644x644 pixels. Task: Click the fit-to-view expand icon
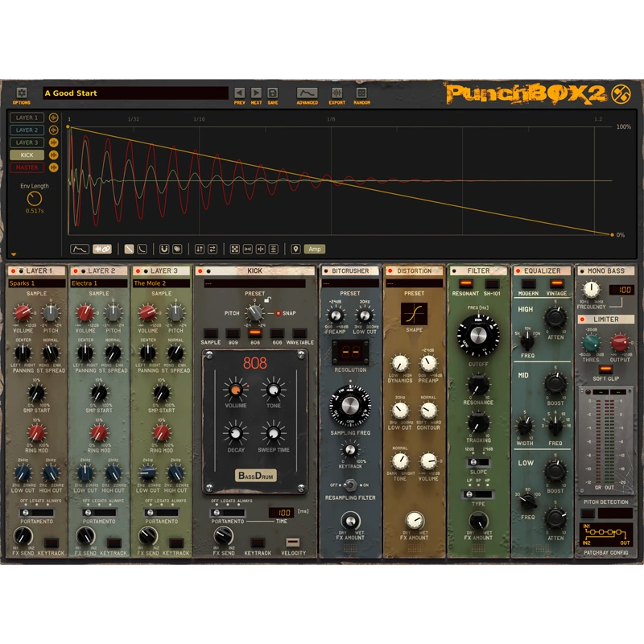pyautogui.click(x=234, y=249)
